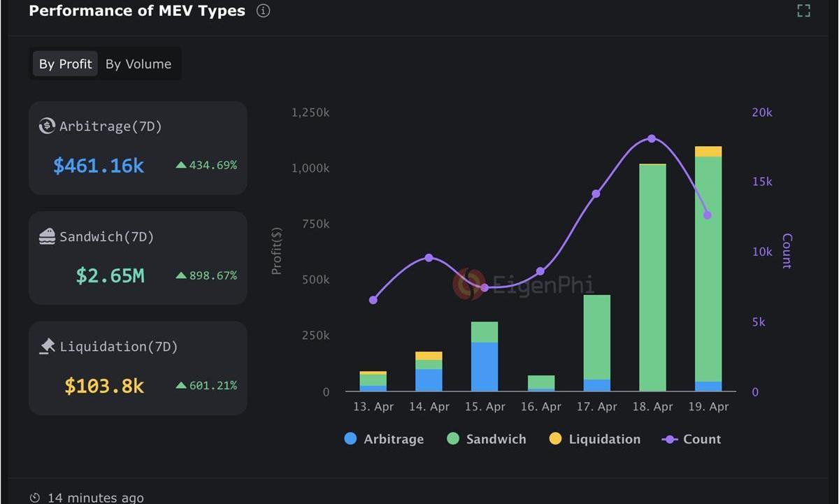Click the green arrow next to 898.67%
Screen dimensions: 839x504
click(181, 275)
